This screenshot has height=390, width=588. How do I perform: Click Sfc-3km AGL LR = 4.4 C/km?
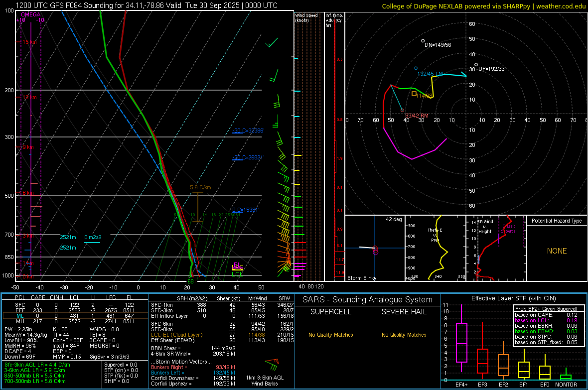tap(37, 365)
